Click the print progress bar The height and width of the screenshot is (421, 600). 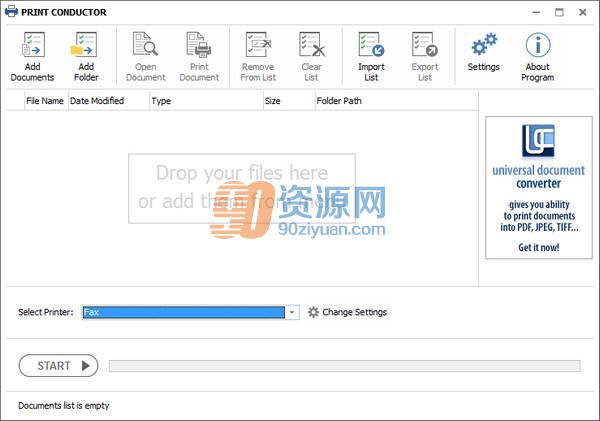(x=345, y=366)
